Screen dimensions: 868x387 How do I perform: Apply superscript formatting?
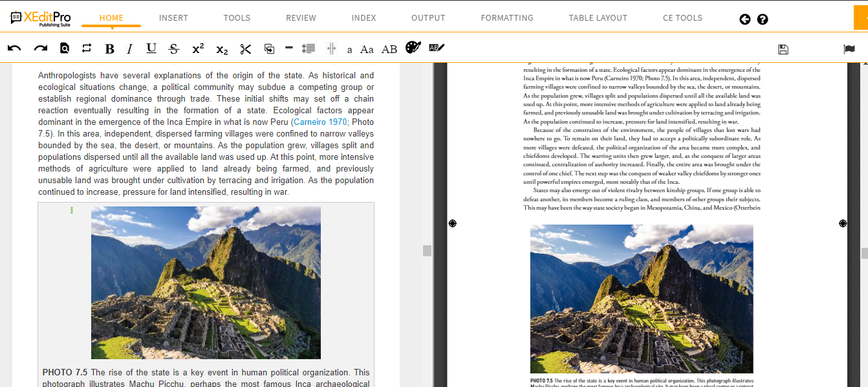pyautogui.click(x=198, y=49)
